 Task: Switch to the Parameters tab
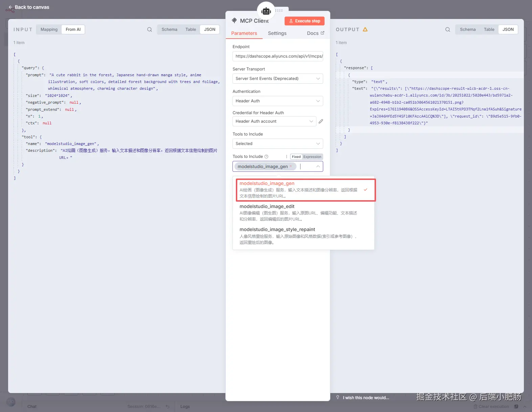pos(244,33)
